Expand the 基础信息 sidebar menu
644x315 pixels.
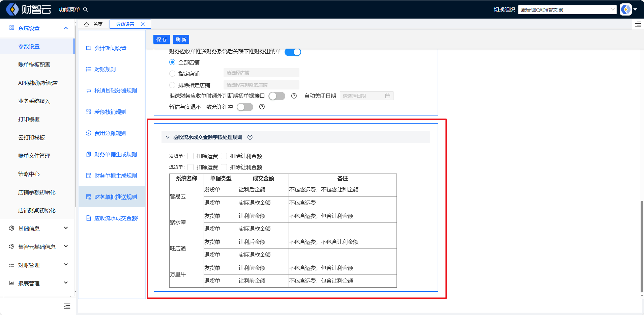pyautogui.click(x=38, y=229)
